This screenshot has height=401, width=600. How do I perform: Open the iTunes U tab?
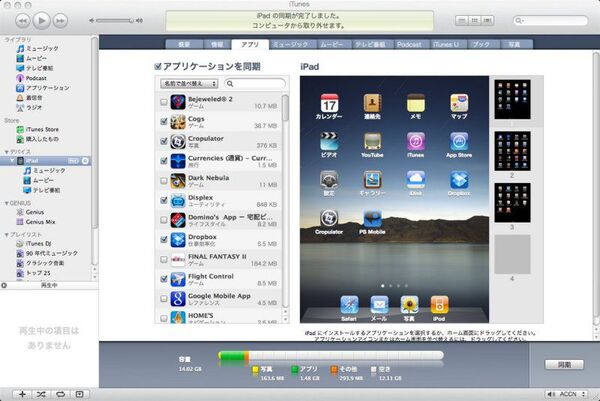[445, 44]
